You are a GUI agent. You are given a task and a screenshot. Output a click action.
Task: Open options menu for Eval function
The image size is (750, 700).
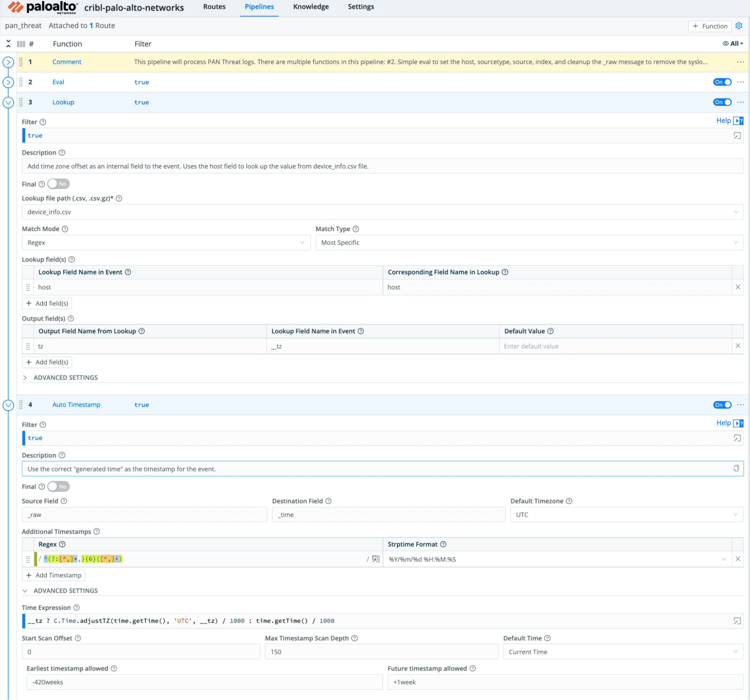click(740, 82)
